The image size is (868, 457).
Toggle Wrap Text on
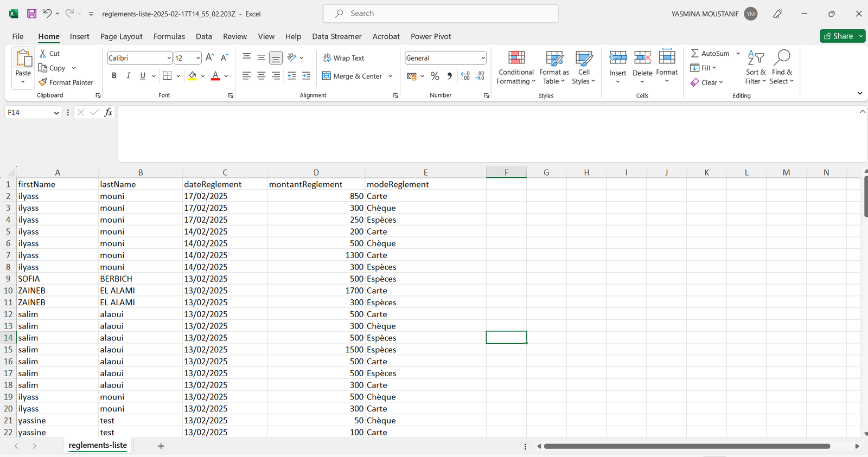(343, 58)
